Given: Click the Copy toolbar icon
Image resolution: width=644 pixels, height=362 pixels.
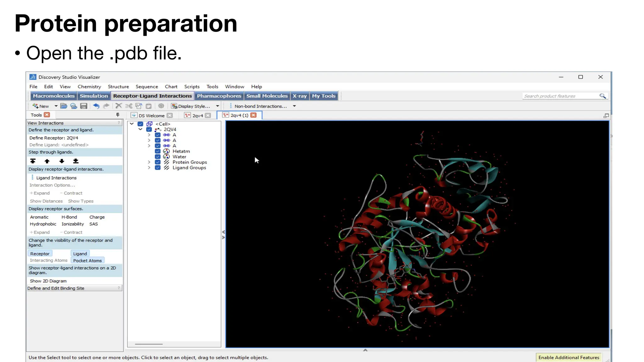Looking at the screenshot, I should click(139, 106).
